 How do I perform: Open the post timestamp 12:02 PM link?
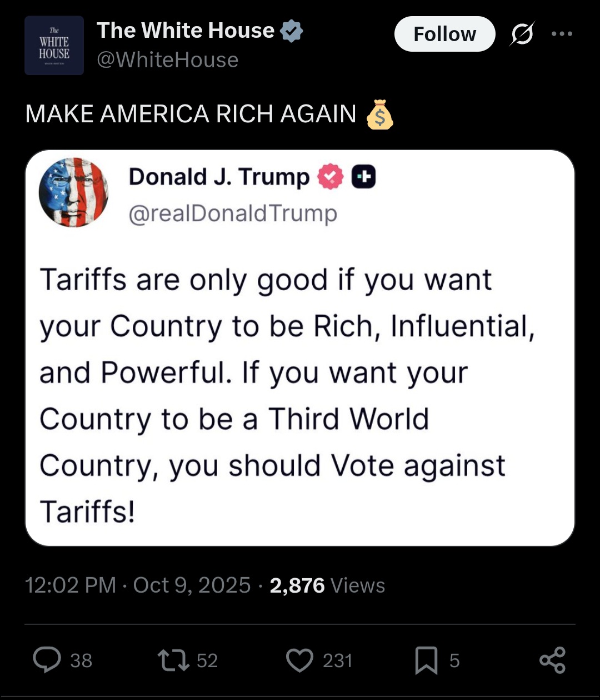[x=71, y=585]
